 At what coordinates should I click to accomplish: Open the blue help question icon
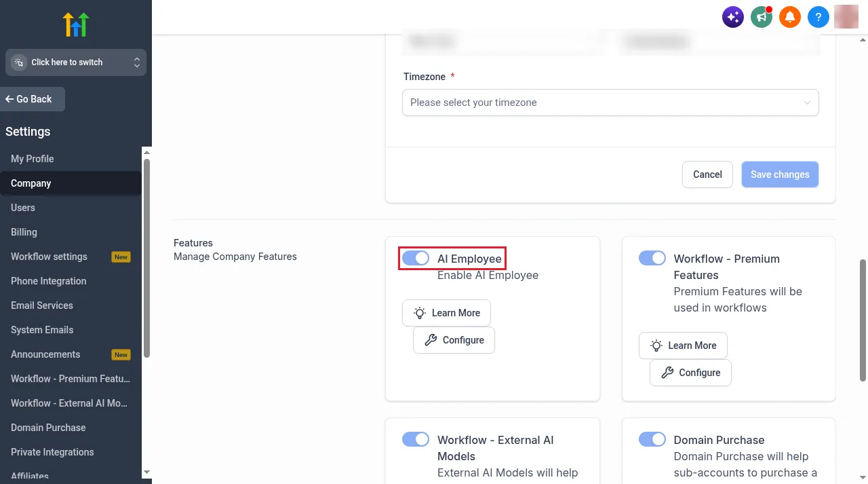point(818,17)
